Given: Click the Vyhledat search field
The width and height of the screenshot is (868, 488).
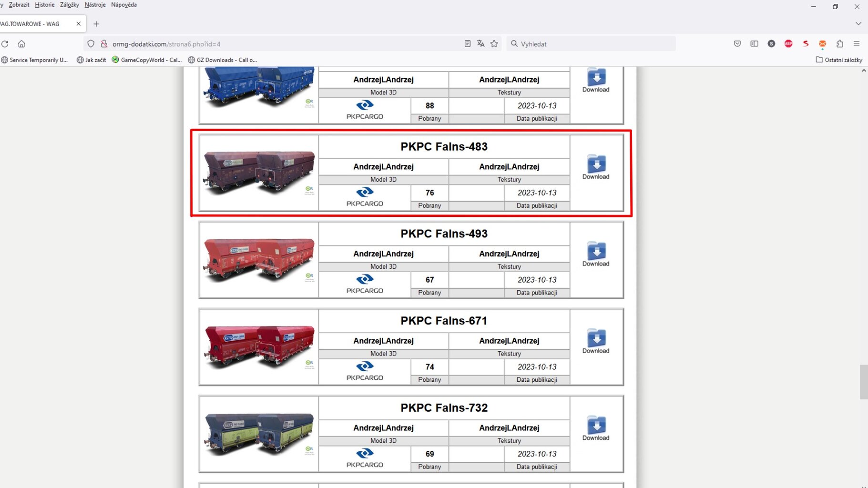Looking at the screenshot, I should click(x=591, y=44).
